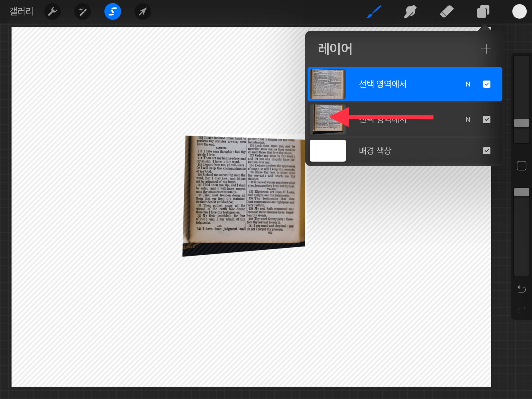The image size is (532, 399).
Task: Tap the brush size slider handle
Action: click(521, 123)
